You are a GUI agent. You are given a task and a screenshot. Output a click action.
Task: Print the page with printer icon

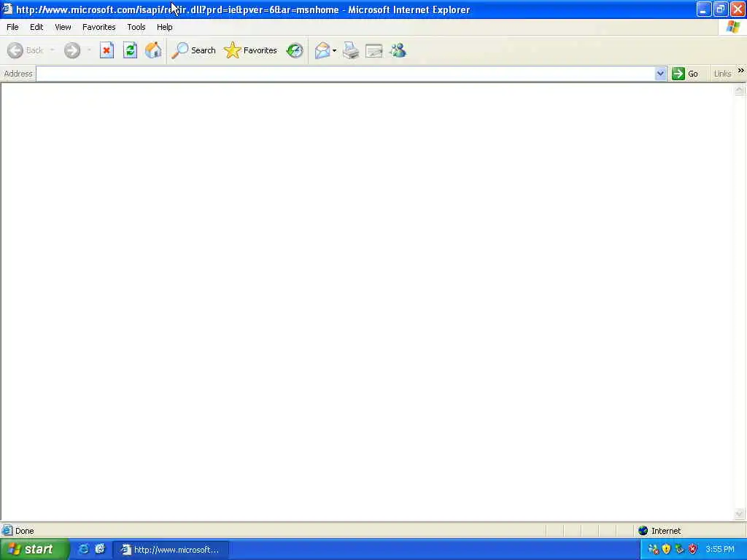pyautogui.click(x=351, y=50)
